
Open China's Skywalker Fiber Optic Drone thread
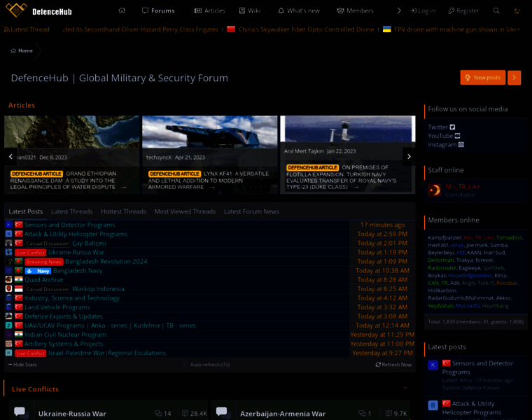pos(306,29)
